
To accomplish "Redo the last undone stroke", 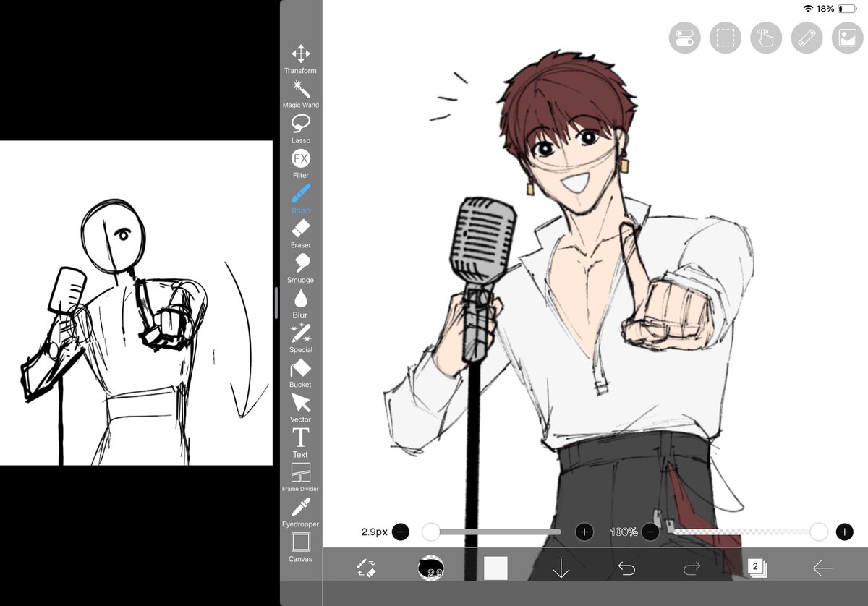I will [692, 568].
